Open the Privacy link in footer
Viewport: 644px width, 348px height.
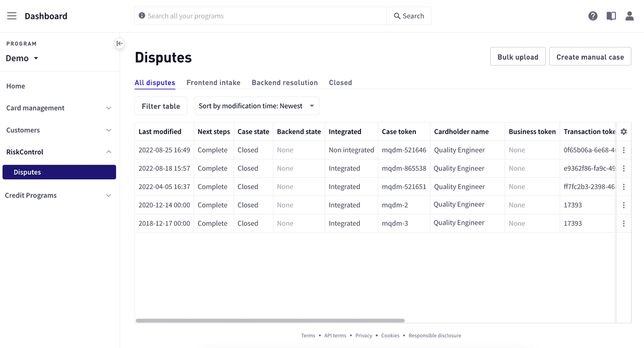pos(363,335)
